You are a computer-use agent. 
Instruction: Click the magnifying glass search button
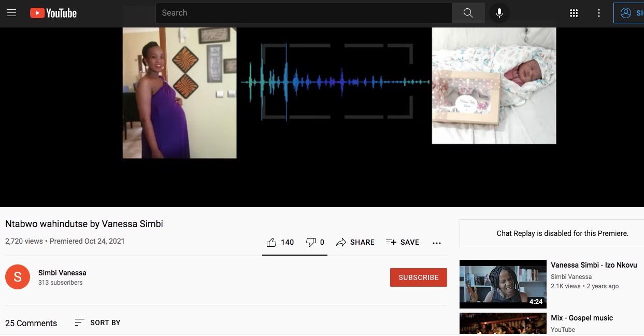(468, 13)
